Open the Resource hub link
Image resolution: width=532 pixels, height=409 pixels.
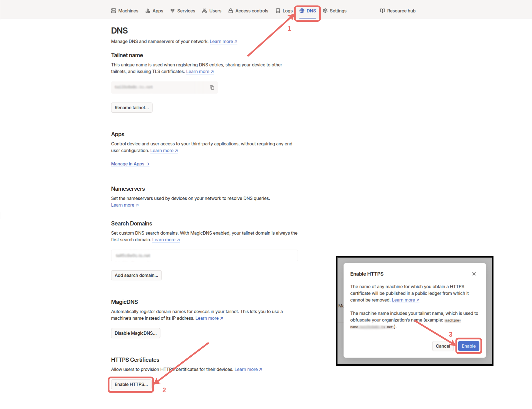point(398,11)
